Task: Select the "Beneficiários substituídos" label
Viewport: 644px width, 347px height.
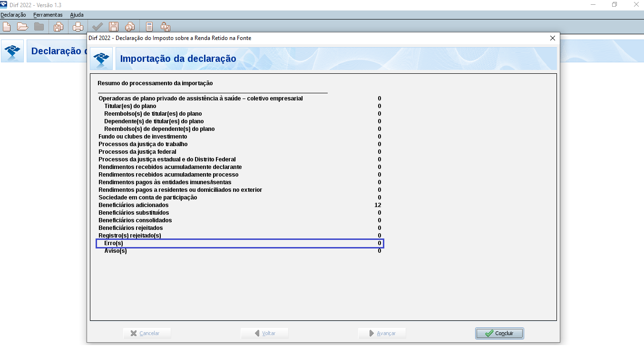Action: tap(134, 213)
